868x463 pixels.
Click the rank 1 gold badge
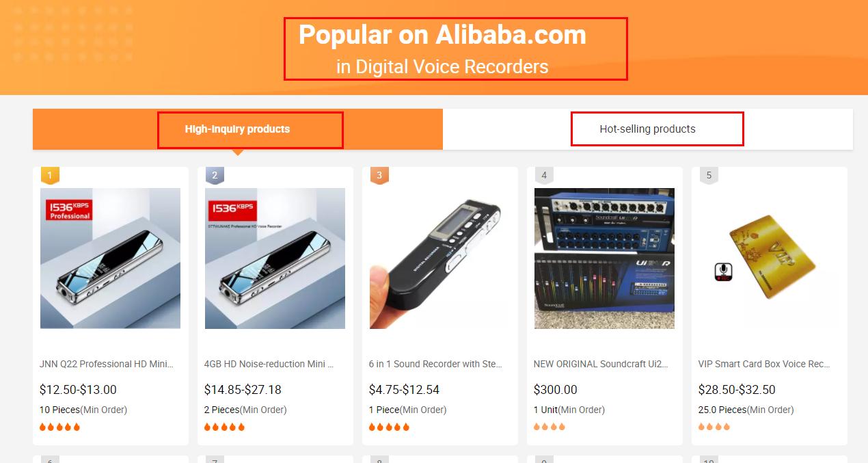point(50,176)
